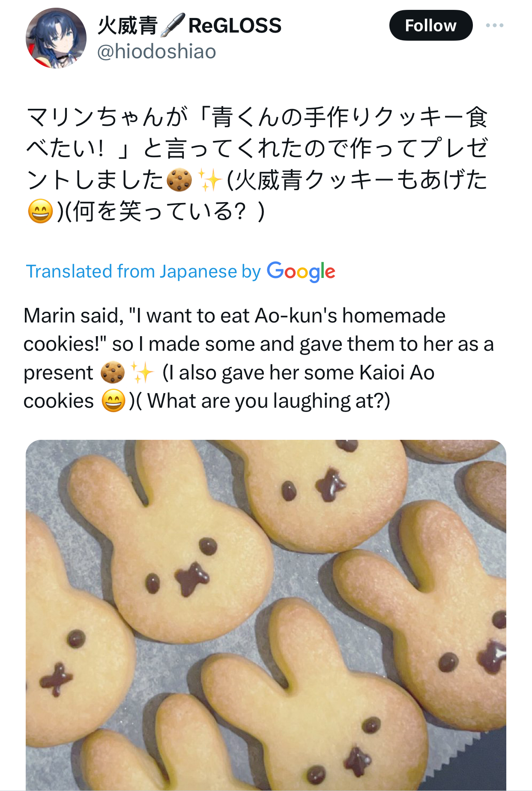532x791 pixels.
Task: Open the hiodoshiao profile avatar
Action: [56, 38]
